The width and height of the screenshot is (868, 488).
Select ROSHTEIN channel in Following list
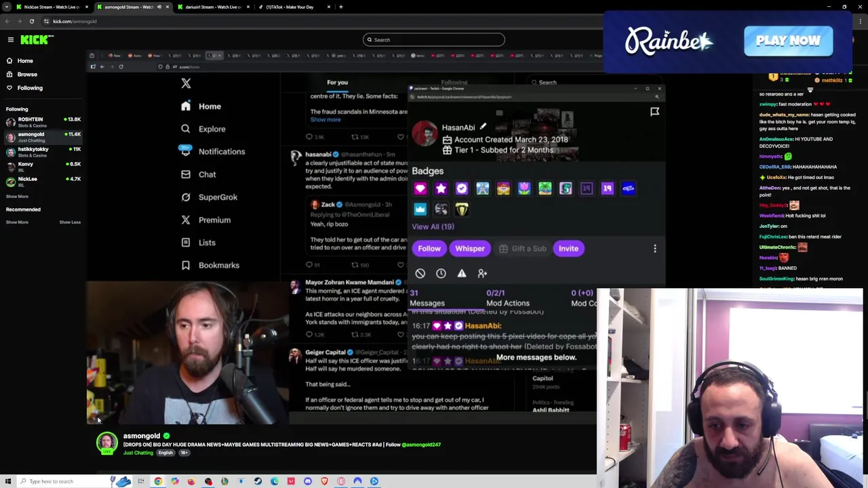click(x=43, y=122)
